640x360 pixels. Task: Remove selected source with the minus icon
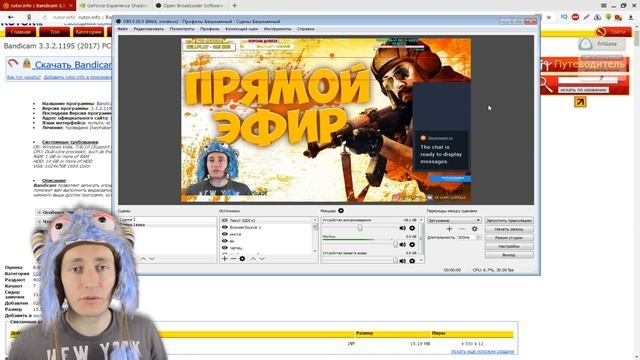click(x=233, y=259)
